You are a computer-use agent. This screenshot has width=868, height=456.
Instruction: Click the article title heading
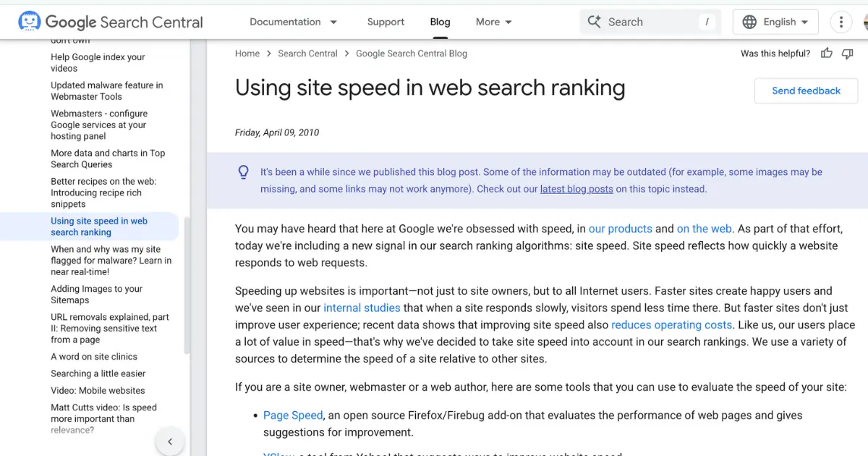point(430,88)
